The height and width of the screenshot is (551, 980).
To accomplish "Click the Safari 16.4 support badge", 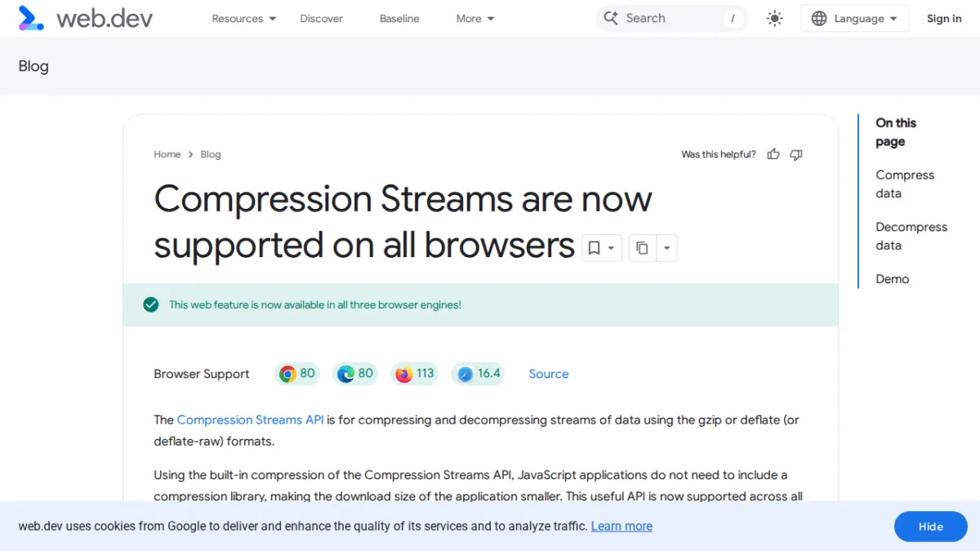I will [479, 374].
